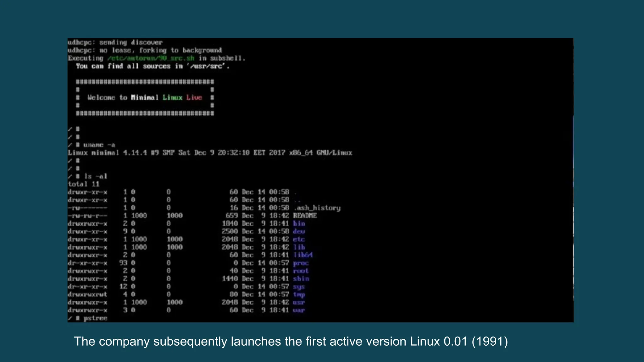The image size is (644, 362).
Task: Click the 'ls -al' command text
Action: 96,176
